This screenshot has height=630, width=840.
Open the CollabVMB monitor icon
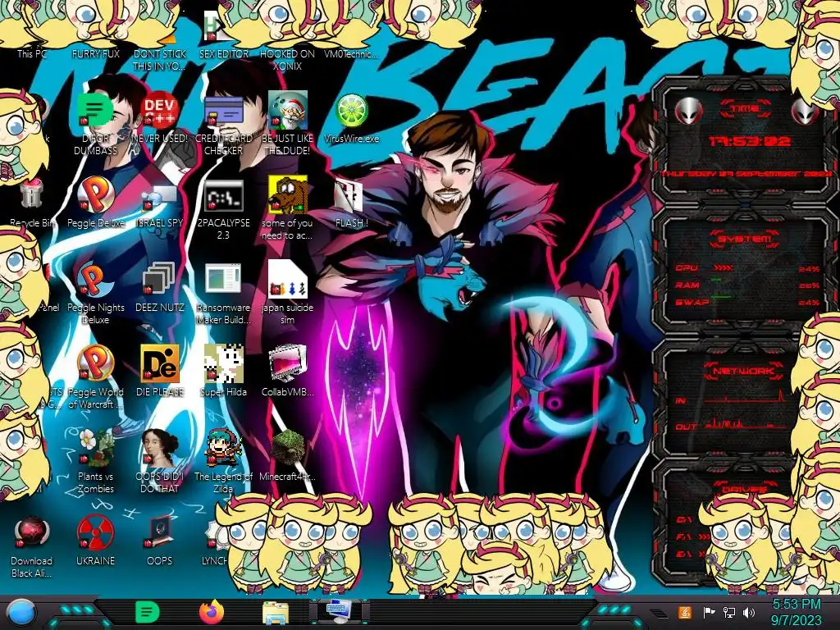tap(288, 364)
